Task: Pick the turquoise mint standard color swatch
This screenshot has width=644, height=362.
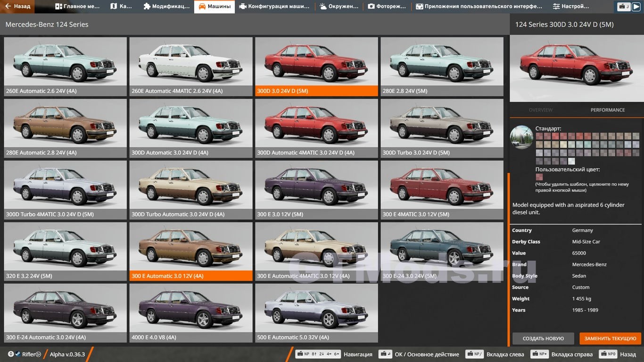Action: pos(587,145)
